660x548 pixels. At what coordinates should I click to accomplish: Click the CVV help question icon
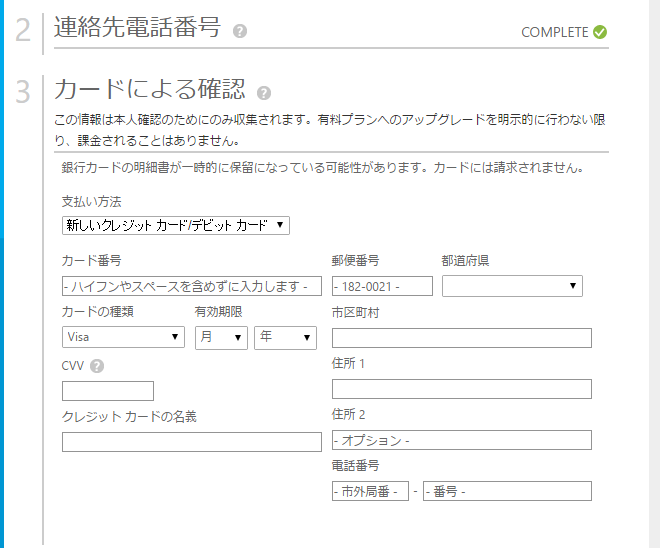[97, 366]
